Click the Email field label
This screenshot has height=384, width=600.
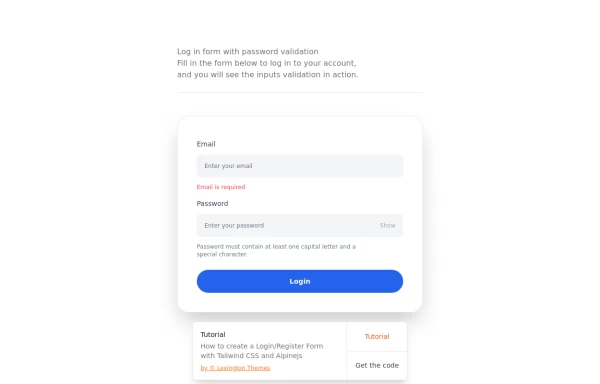206,144
